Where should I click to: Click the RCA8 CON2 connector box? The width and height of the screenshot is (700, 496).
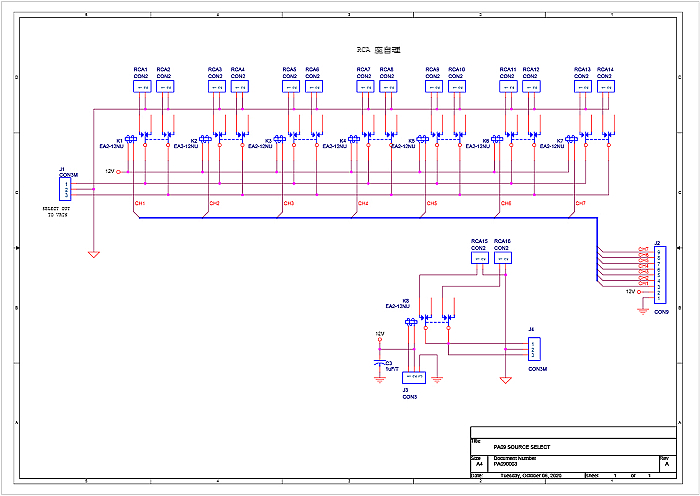[387, 87]
